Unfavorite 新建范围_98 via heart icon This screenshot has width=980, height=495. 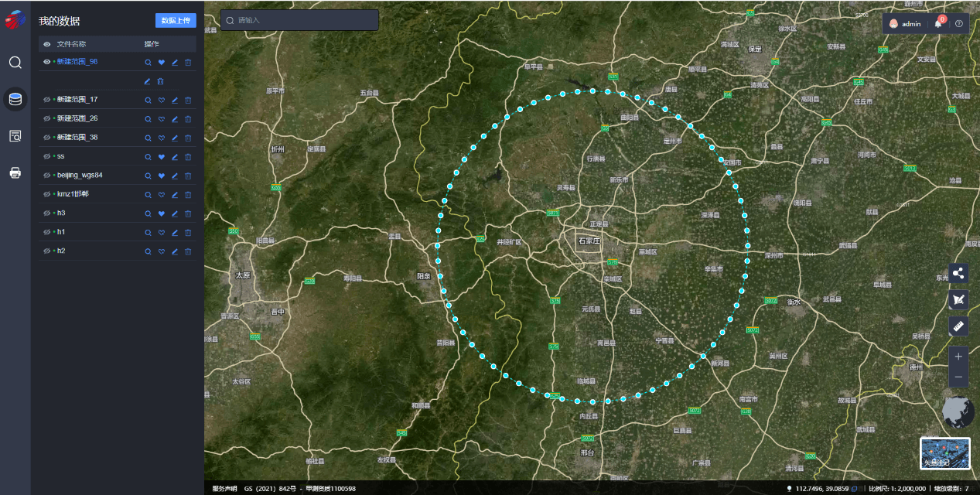click(162, 62)
